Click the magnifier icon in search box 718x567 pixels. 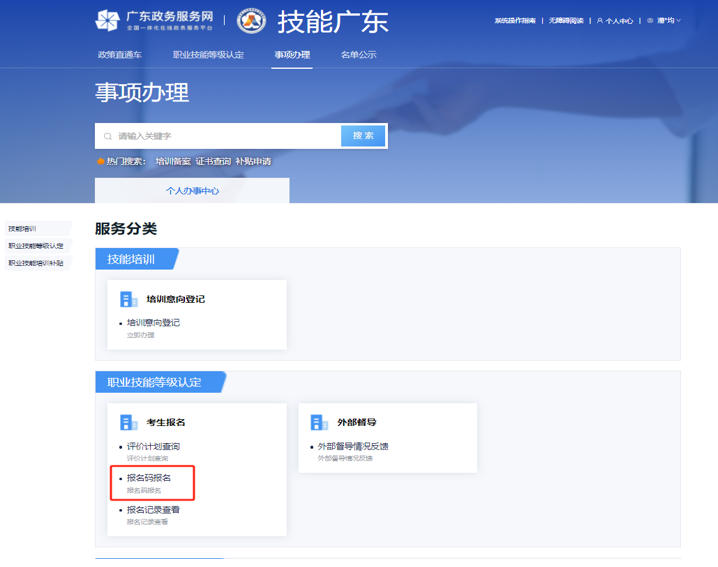[107, 136]
